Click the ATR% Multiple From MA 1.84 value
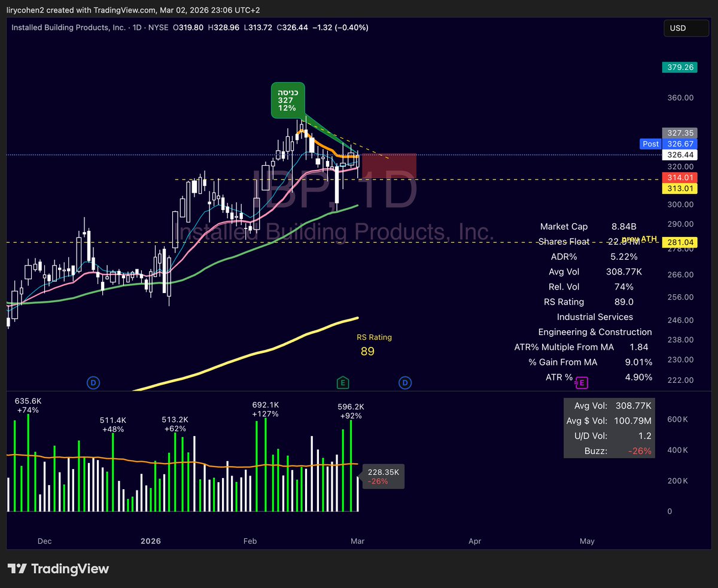The height and width of the screenshot is (588, 718). pyautogui.click(x=638, y=347)
